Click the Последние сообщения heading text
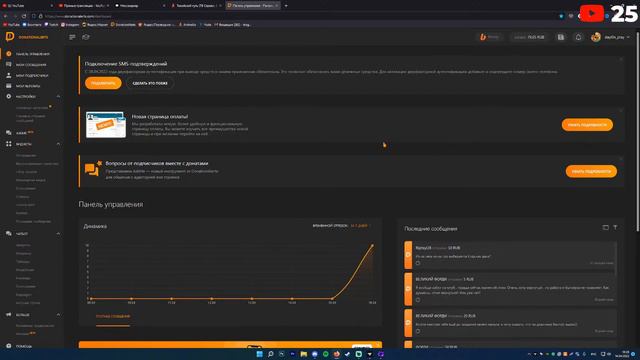This screenshot has width=640, height=360. pos(431,229)
